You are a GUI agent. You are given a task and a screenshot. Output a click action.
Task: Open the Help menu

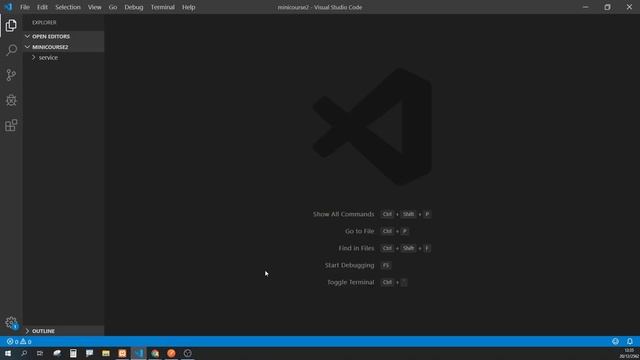[188, 7]
